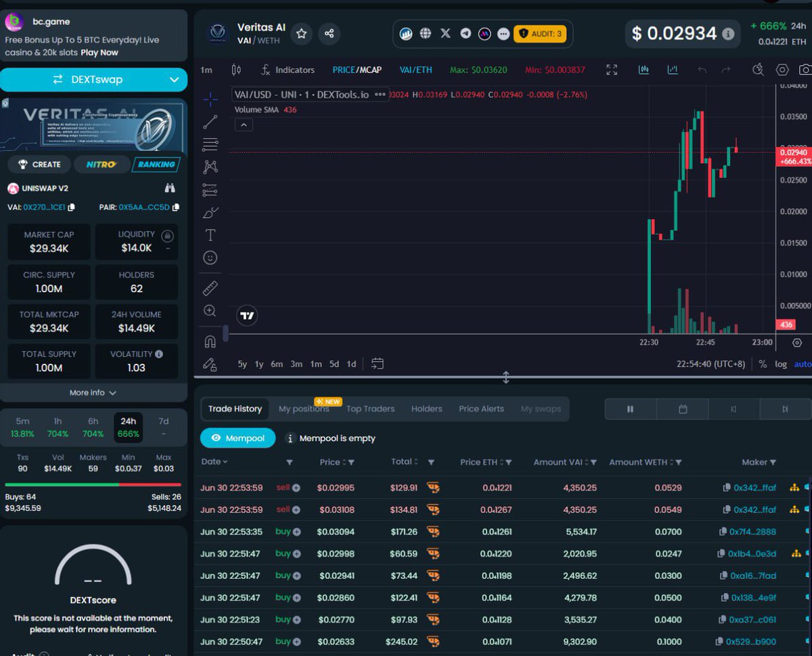Screen dimensions: 812x656
Task: Toggle the Mempool eye button
Action: click(x=238, y=438)
